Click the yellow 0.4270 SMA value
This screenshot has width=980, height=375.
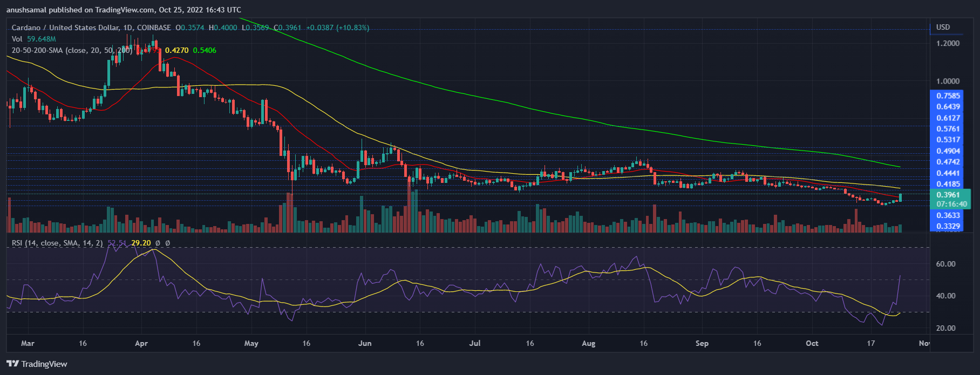point(176,50)
